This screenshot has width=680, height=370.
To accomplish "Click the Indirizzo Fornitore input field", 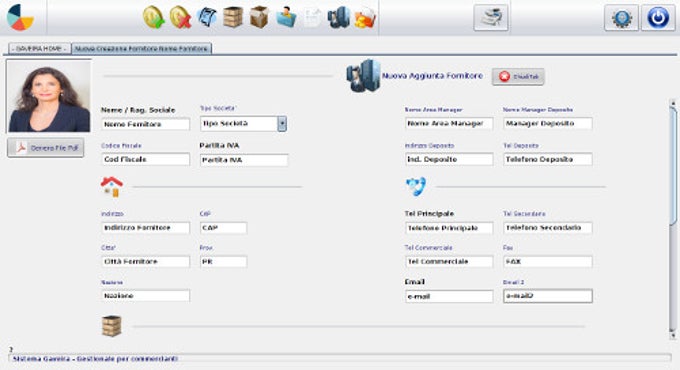I will tap(145, 228).
